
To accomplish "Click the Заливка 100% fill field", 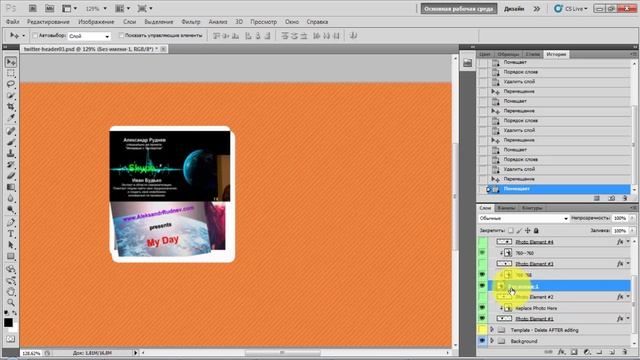I will coord(620,231).
